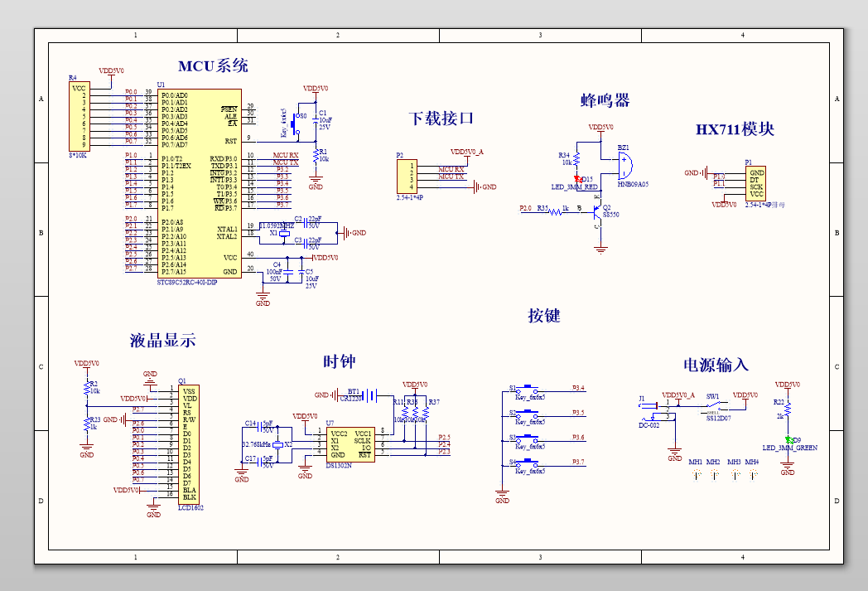Select the U1 STC89C52RC microcontroller body

click(x=200, y=183)
